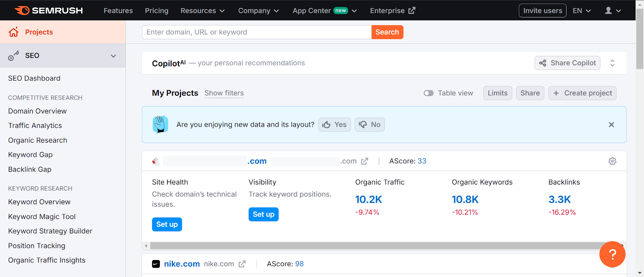
Task: Click the Projects home icon
Action: point(14,32)
